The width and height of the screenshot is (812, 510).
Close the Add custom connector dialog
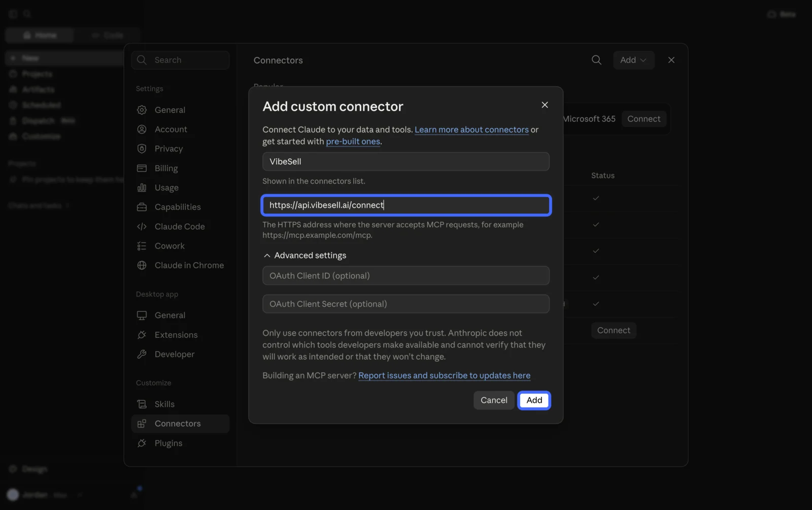pyautogui.click(x=545, y=105)
